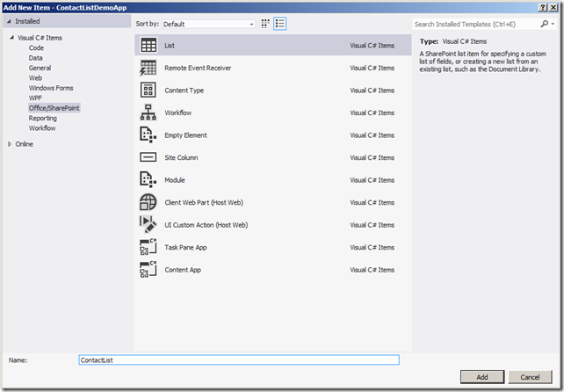Pick the Content Type template icon

[148, 91]
